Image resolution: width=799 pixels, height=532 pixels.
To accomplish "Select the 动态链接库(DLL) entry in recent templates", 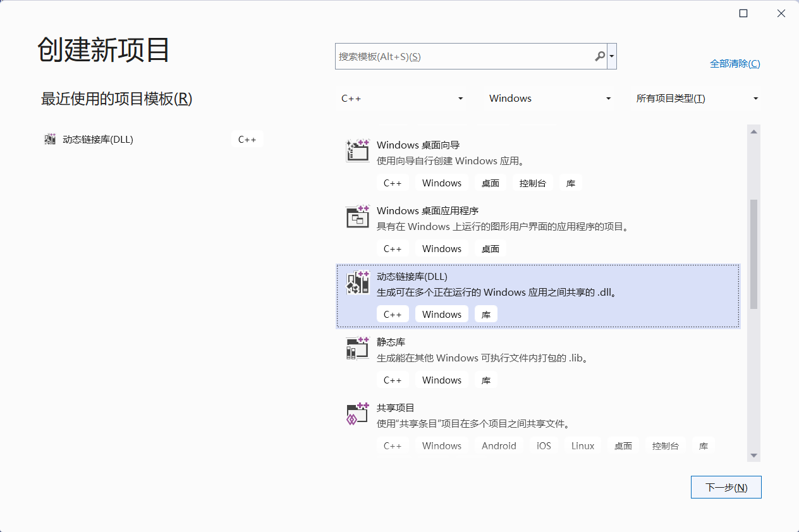I will tap(98, 139).
